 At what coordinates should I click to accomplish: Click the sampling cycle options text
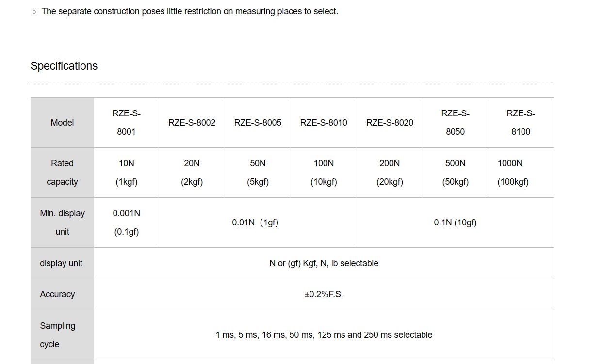324,335
